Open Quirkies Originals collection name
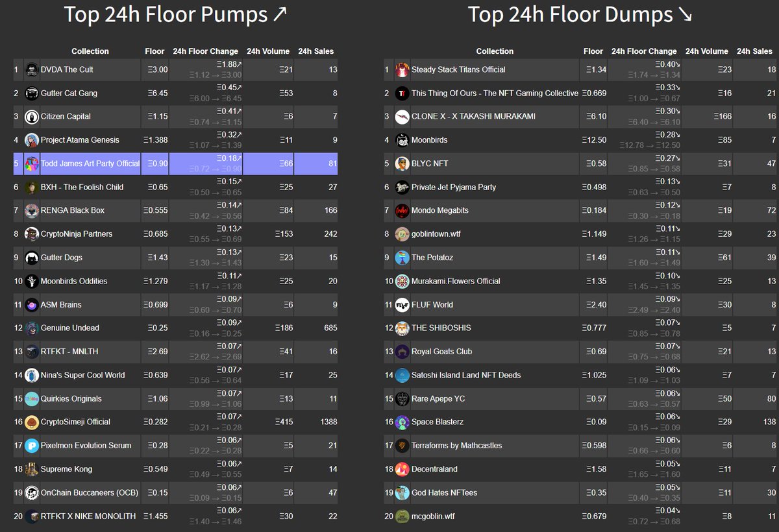The image size is (779, 532). 71,399
